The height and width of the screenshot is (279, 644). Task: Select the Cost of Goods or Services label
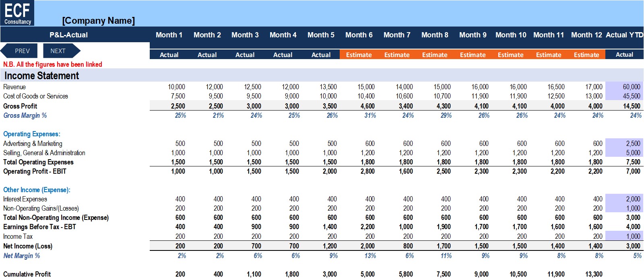(x=35, y=96)
